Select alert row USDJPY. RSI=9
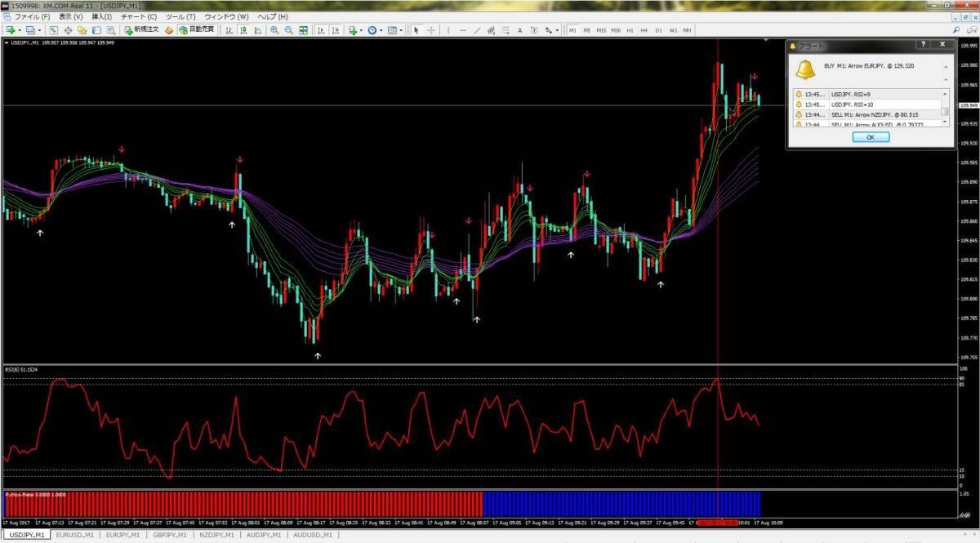The height and width of the screenshot is (543, 980). (x=866, y=94)
